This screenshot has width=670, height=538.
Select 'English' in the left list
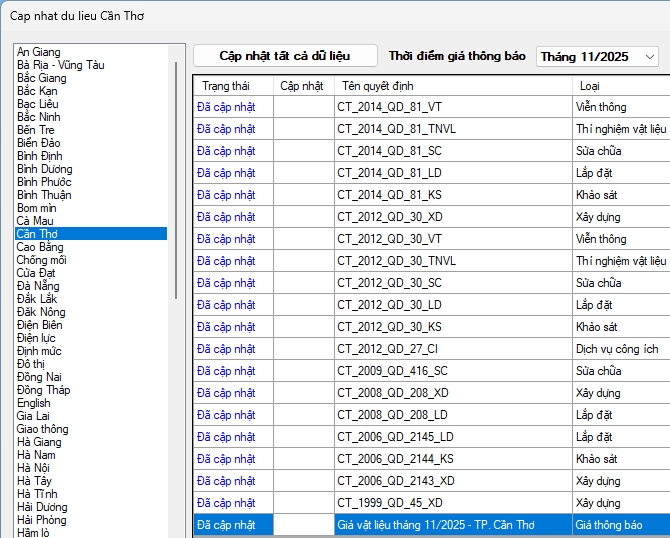pos(34,403)
